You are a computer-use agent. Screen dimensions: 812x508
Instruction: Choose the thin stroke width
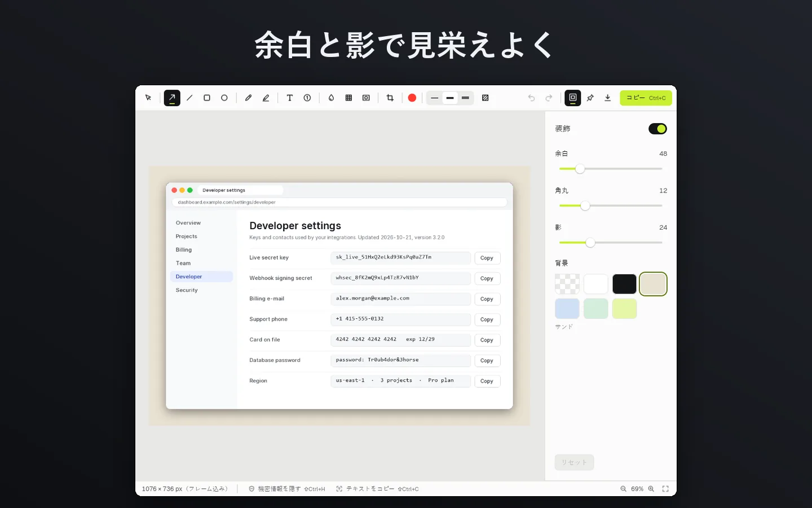435,98
